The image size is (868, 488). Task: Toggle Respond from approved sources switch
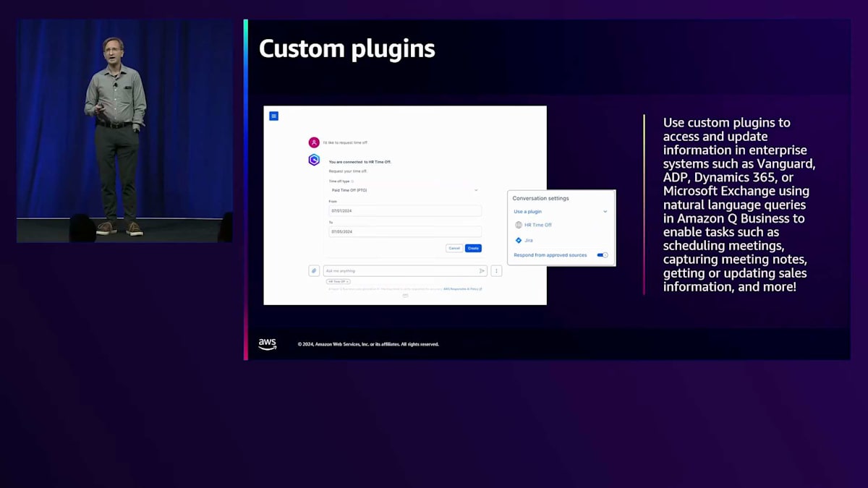pyautogui.click(x=603, y=255)
